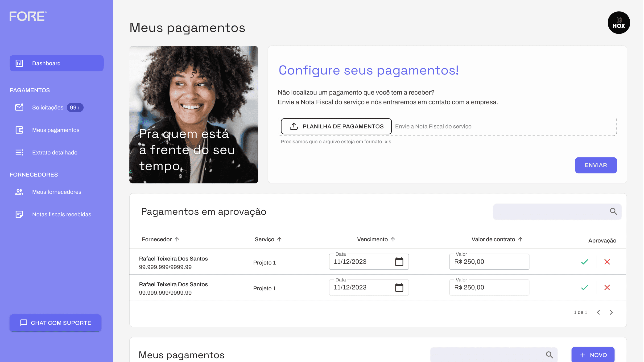Image resolution: width=644 pixels, height=362 pixels.
Task: Open Solicitações in the sidebar
Action: 48,107
